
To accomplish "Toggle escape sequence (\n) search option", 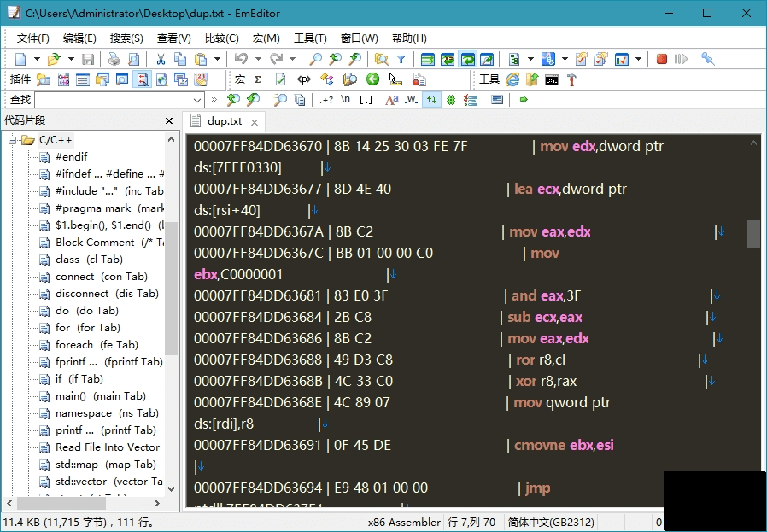I will coord(345,100).
